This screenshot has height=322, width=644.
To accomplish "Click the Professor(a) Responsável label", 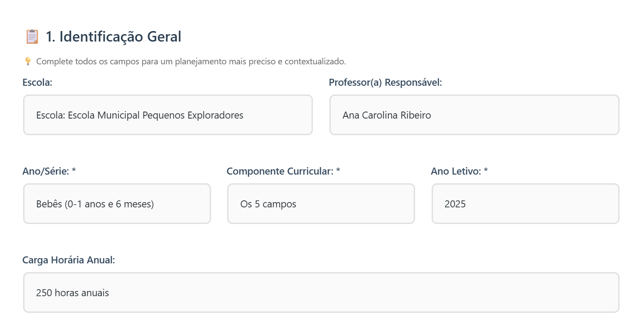I will (x=385, y=82).
